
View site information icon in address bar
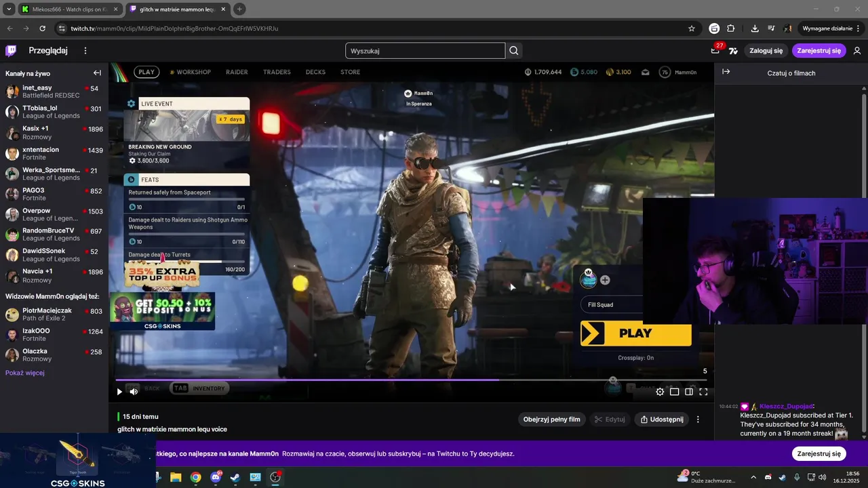click(62, 28)
